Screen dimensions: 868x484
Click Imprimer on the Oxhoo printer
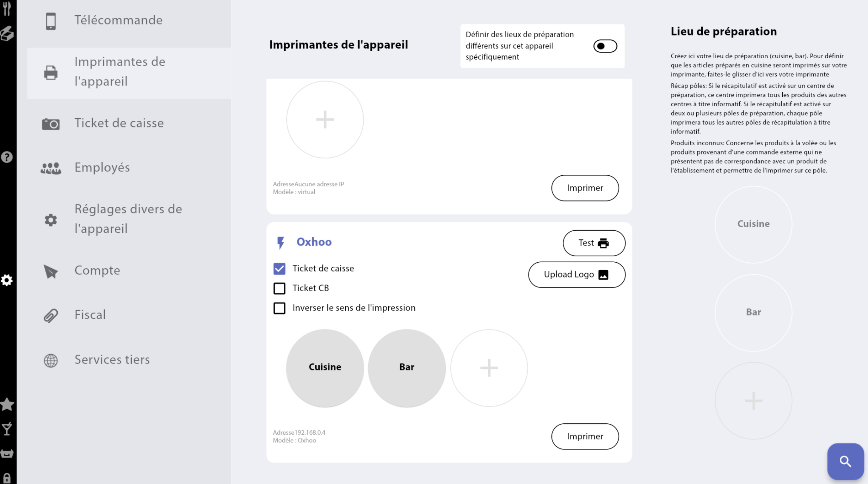click(x=585, y=436)
